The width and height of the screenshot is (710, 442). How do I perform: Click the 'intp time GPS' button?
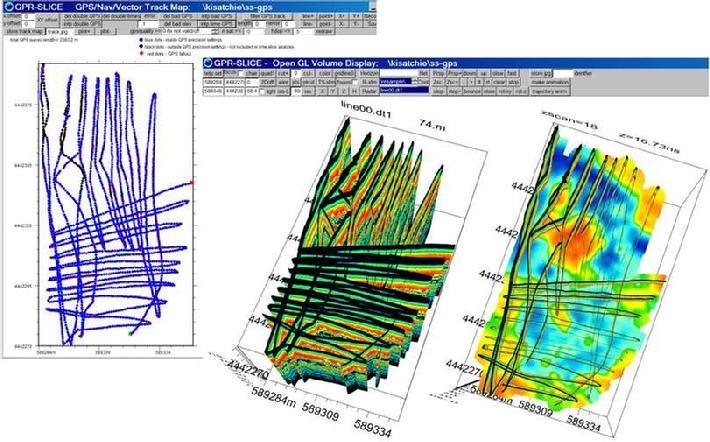click(x=216, y=24)
